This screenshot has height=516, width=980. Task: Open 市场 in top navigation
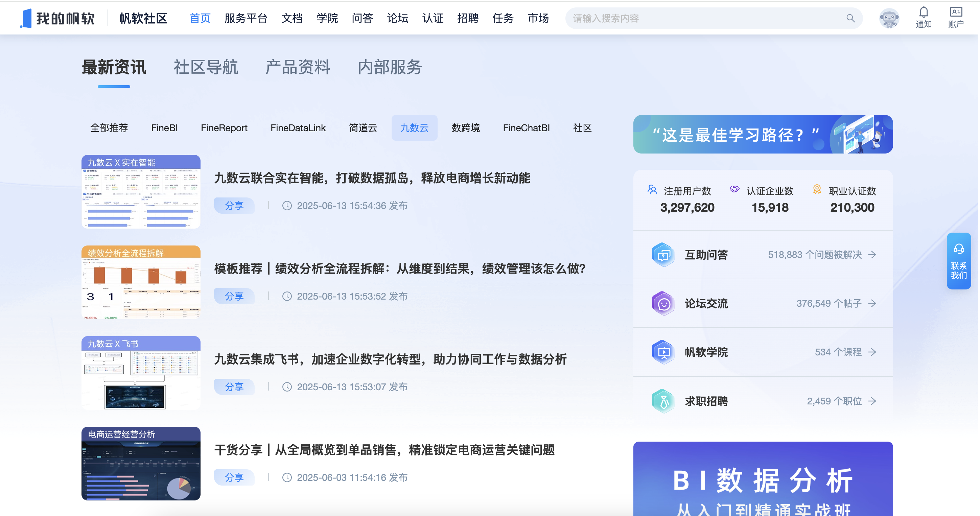pos(538,18)
